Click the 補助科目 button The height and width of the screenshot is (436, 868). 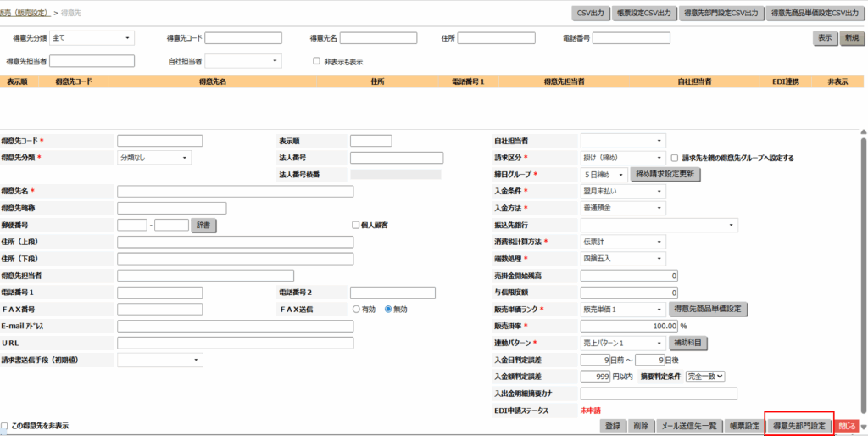pyautogui.click(x=688, y=343)
